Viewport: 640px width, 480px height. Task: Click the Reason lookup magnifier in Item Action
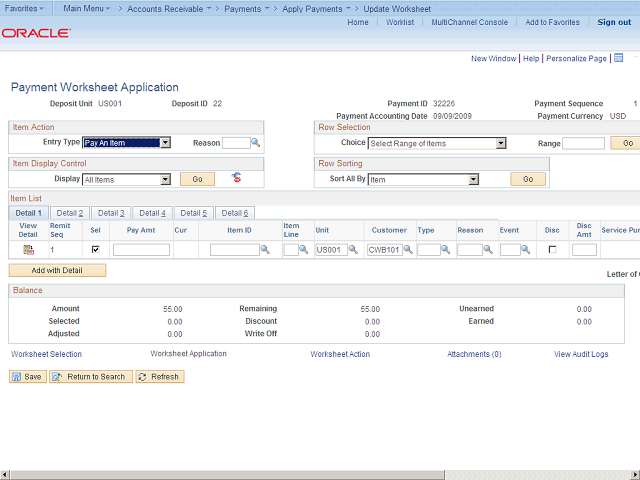(256, 143)
